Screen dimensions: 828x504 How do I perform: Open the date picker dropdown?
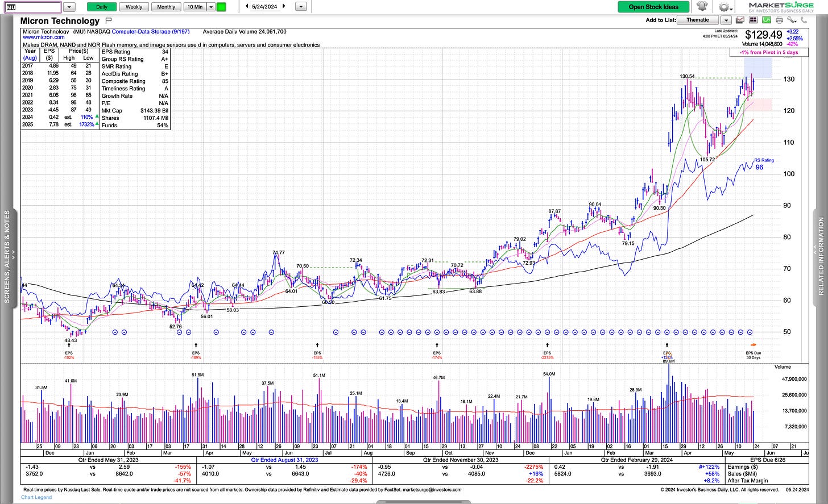301,7
